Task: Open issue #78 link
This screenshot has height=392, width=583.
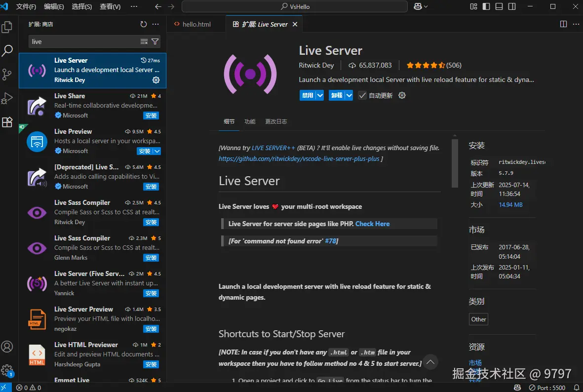Action: [331, 241]
